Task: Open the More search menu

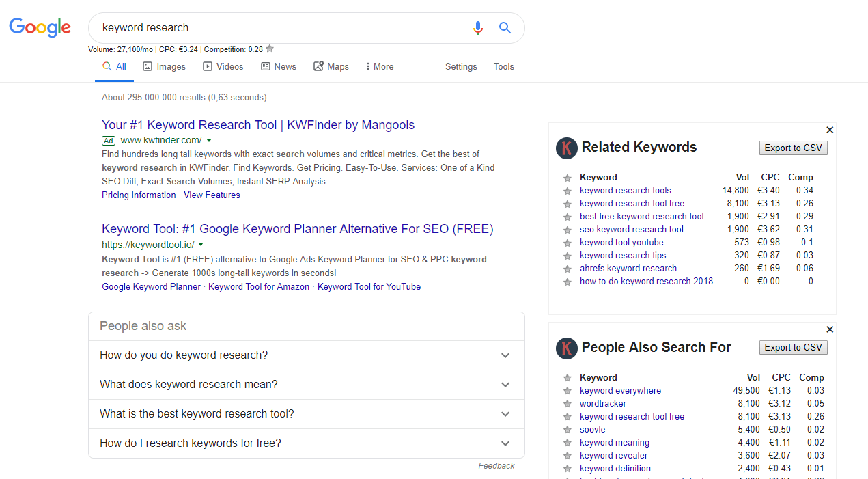Action: click(x=380, y=67)
